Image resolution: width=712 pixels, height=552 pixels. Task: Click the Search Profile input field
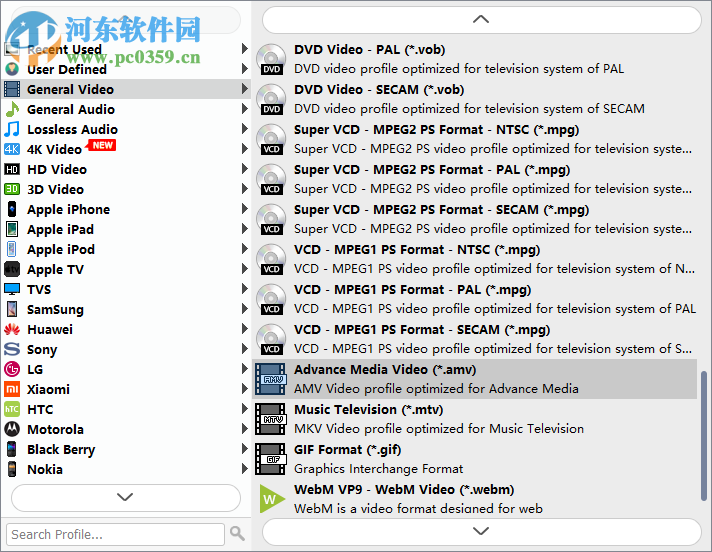point(115,534)
